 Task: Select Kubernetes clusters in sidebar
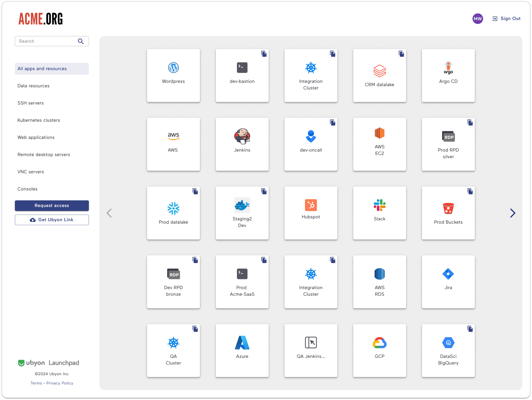coord(52,120)
